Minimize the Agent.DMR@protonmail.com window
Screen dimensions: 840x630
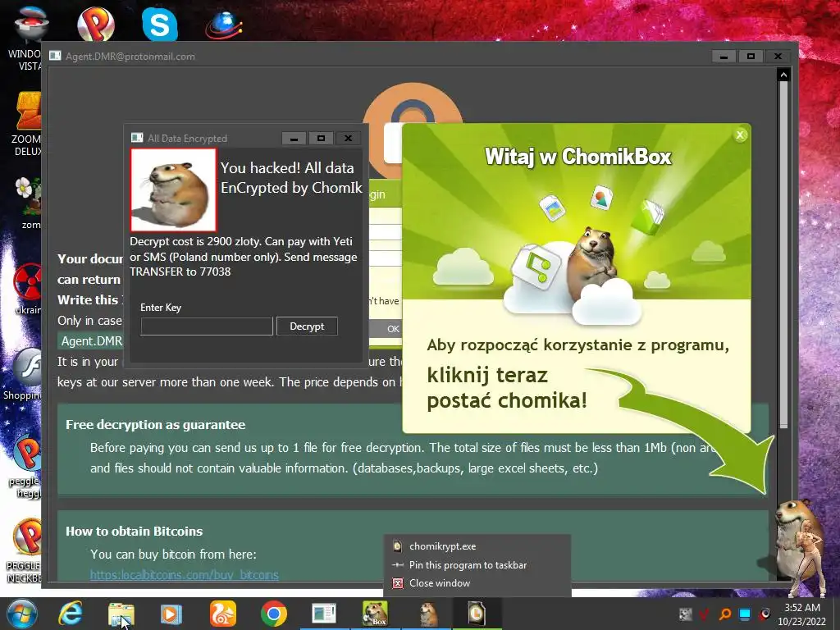(x=724, y=57)
